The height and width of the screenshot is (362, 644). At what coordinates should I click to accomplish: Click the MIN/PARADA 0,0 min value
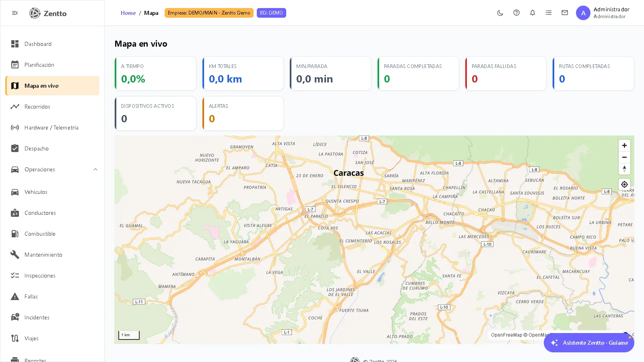point(315,79)
